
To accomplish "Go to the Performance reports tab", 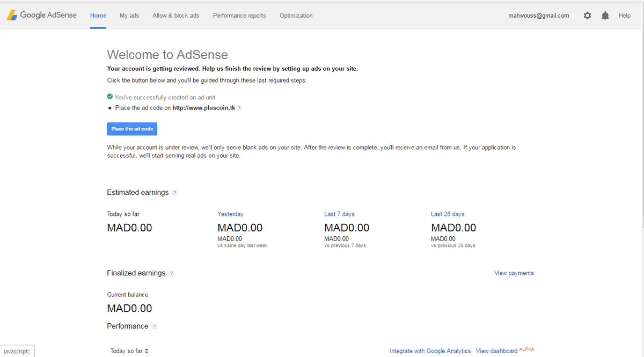I will coord(239,16).
